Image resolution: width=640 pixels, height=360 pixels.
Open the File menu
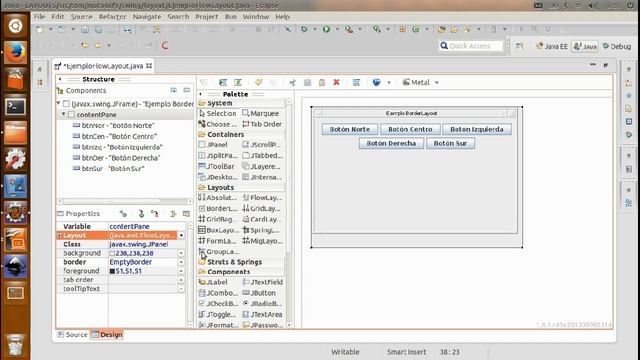(x=39, y=17)
